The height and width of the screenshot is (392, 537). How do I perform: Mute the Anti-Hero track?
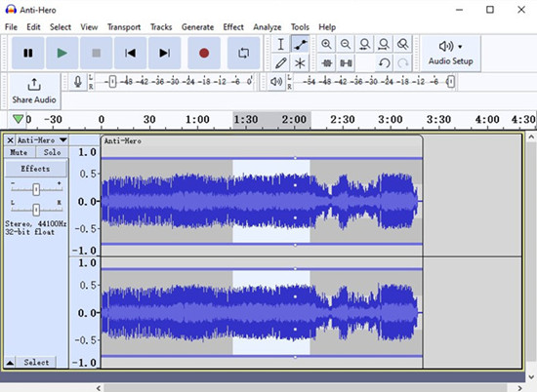click(19, 152)
